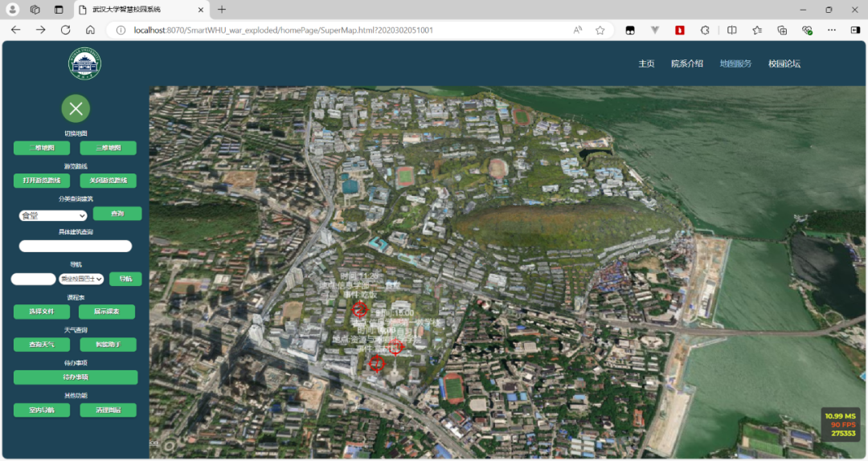Turn on tour route with 打开游览路线
Screen dimensions: 868x461
pos(42,181)
